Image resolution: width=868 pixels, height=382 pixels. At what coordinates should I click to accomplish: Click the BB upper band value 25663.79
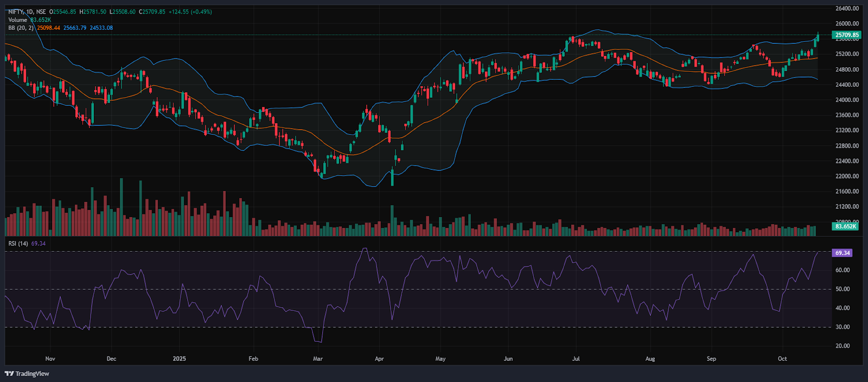(75, 28)
